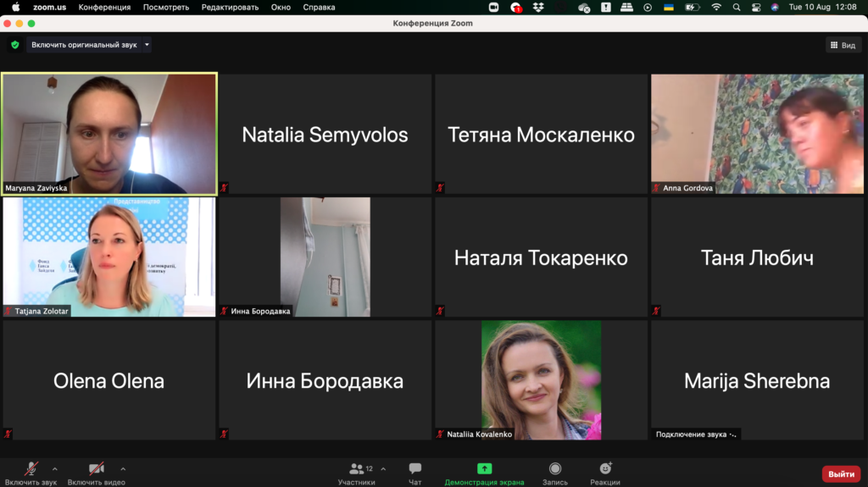The height and width of the screenshot is (487, 868).
Task: Click the Запись record icon
Action: click(554, 469)
